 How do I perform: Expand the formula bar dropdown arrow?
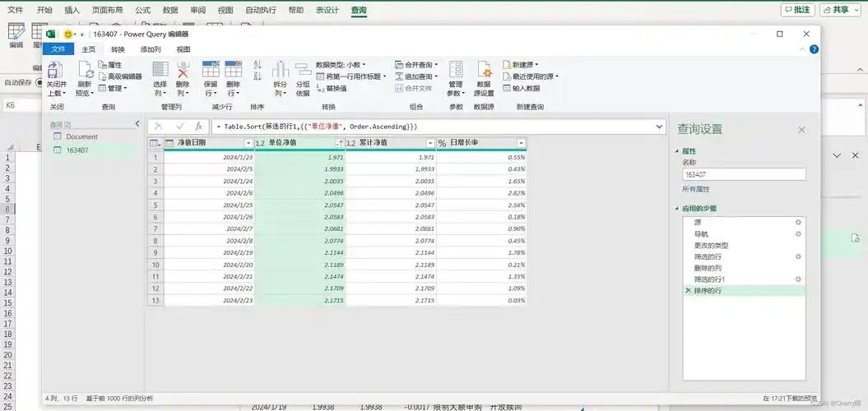(659, 127)
